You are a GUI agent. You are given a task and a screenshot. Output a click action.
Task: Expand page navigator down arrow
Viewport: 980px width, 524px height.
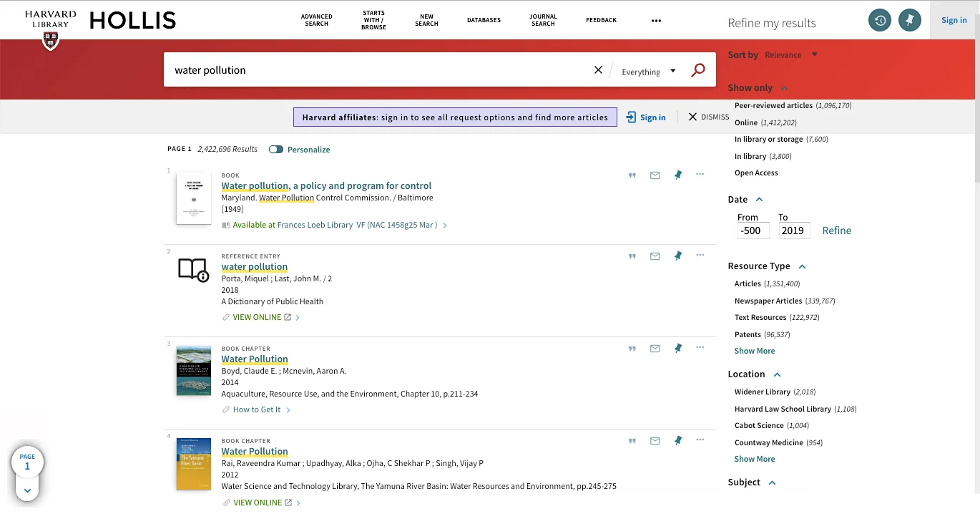(x=27, y=490)
